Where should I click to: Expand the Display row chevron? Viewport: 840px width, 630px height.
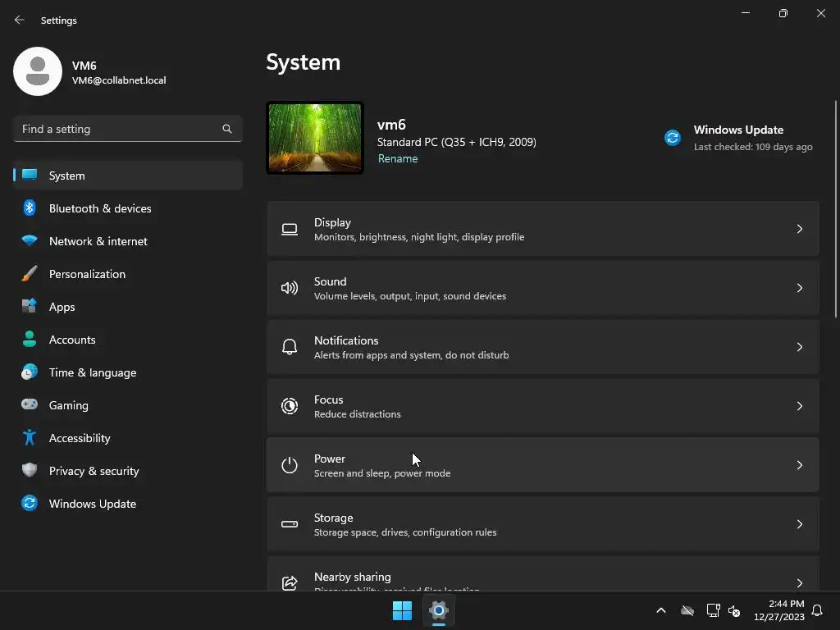pos(799,230)
